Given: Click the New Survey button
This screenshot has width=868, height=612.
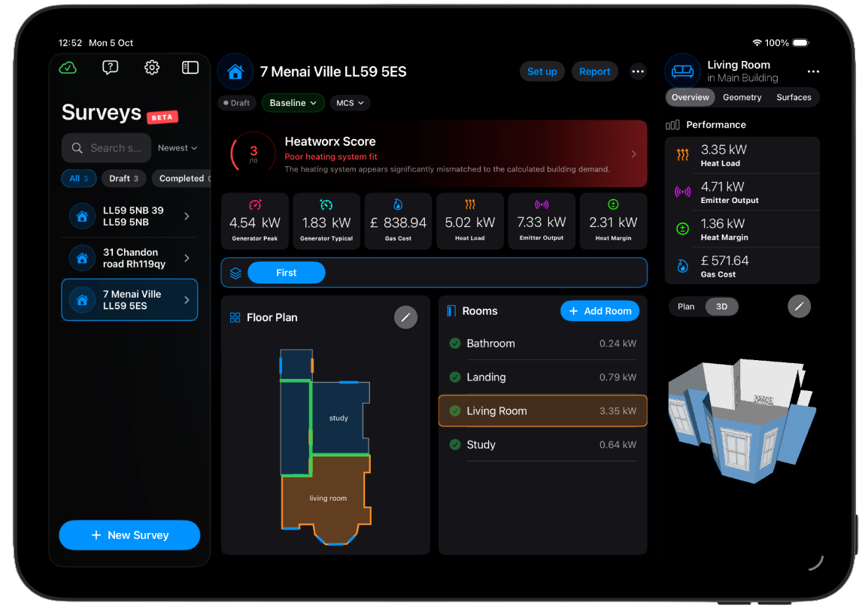Looking at the screenshot, I should [129, 535].
